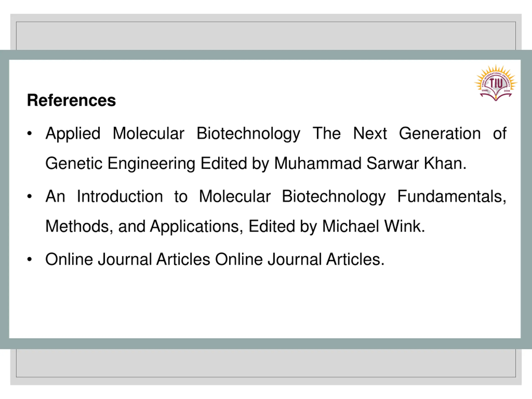This screenshot has height=399, width=532.
Task: Click the empty gray box above the slide
Action: click(x=266, y=36)
